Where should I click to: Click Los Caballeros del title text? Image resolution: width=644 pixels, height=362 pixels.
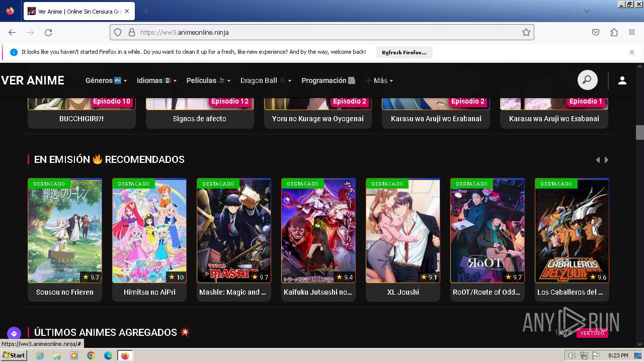tap(570, 292)
